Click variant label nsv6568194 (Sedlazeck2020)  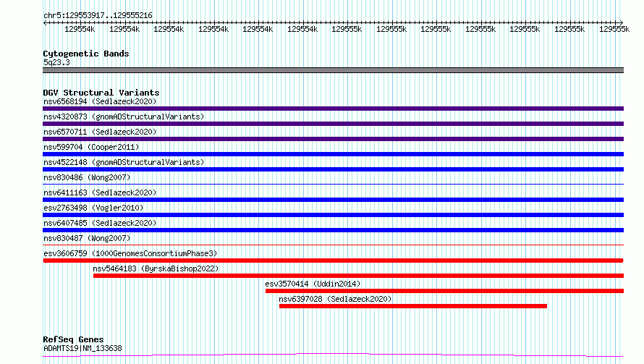click(x=100, y=101)
